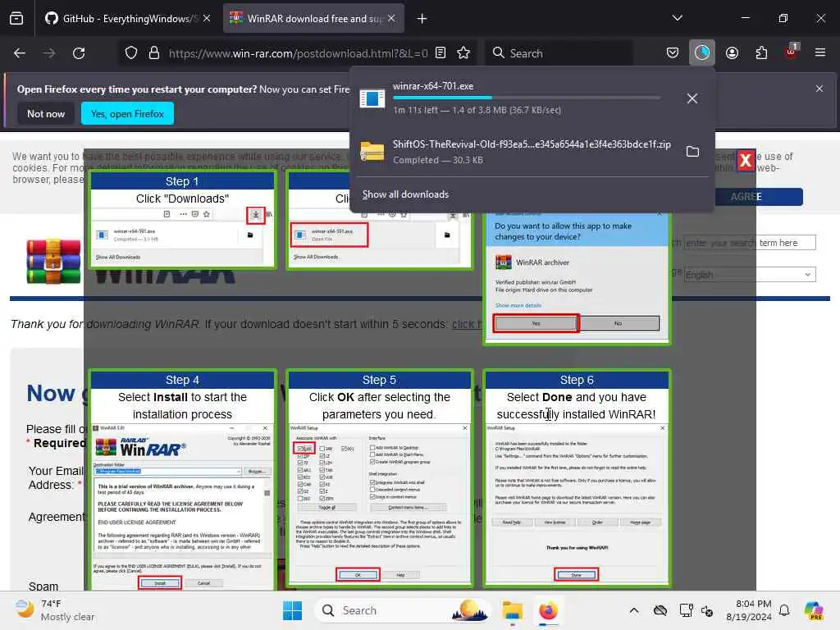Toggle reader view icon in address bar
This screenshot has height=630, width=840.
[441, 53]
